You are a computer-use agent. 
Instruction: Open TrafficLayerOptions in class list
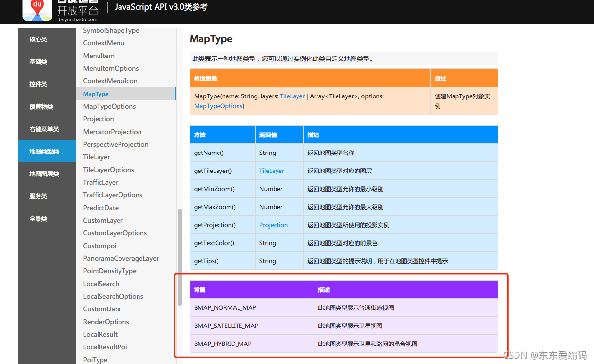coord(113,195)
